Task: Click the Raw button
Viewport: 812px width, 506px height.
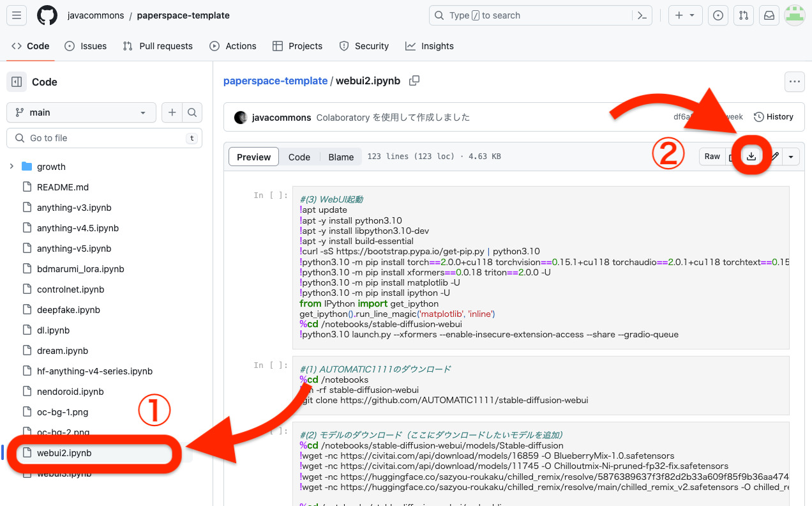Action: [x=712, y=157]
